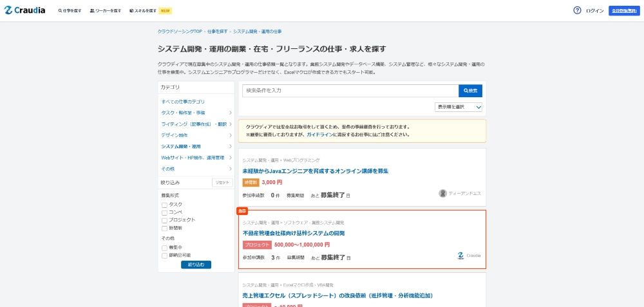The image size is (644, 307).
Task: Check the プロジェクト recruitment type checkbox
Action: pyautogui.click(x=164, y=220)
